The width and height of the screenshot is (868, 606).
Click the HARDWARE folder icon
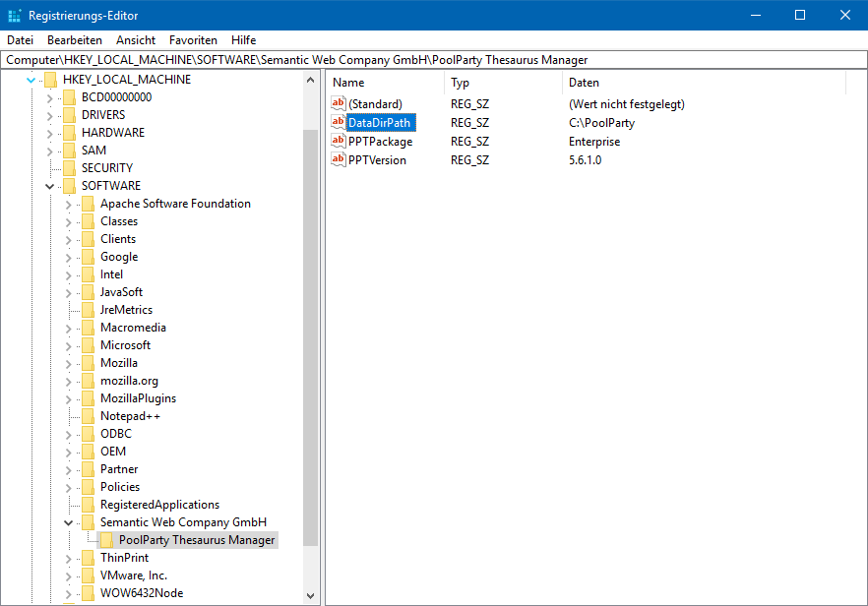click(x=69, y=133)
